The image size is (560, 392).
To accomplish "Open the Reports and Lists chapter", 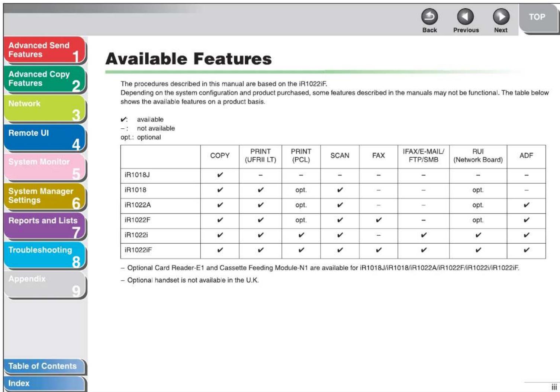I will 45,226.
